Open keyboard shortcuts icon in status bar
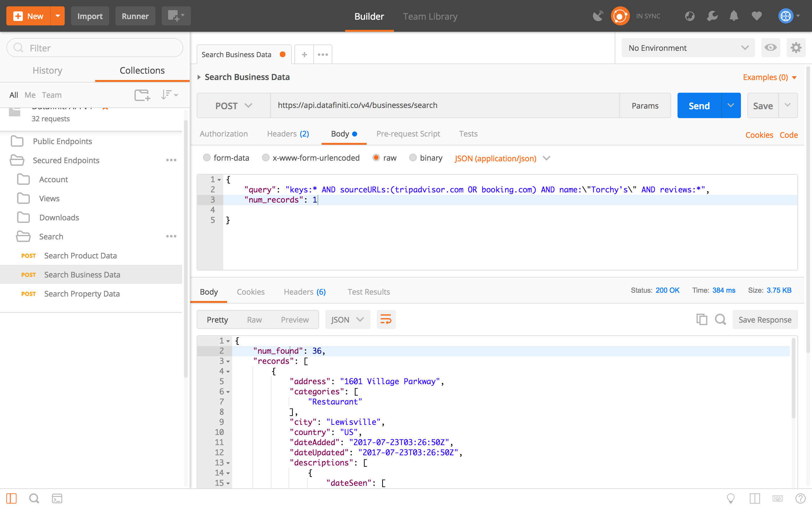 pyautogui.click(x=777, y=498)
